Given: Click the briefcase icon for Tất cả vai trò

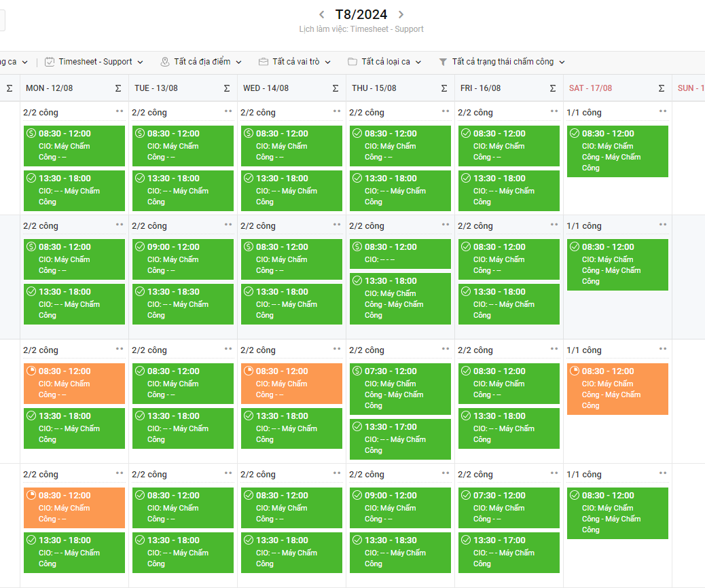Looking at the screenshot, I should click(264, 62).
